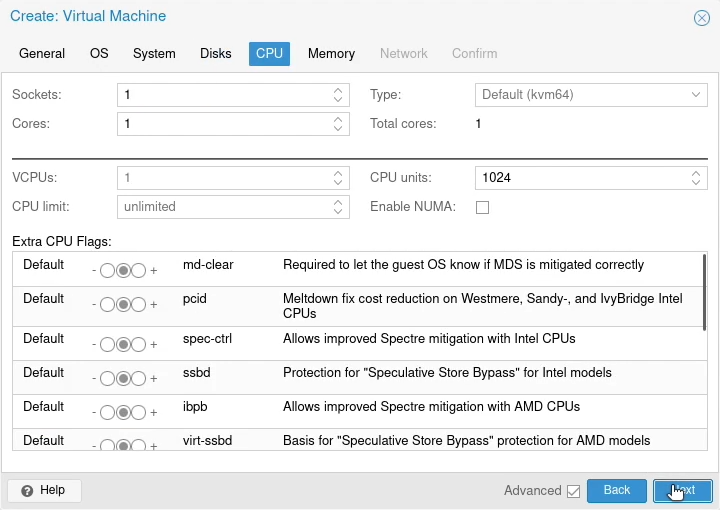Click the Sockets spinner arrows
Screen dimensions: 720x510
coord(339,95)
